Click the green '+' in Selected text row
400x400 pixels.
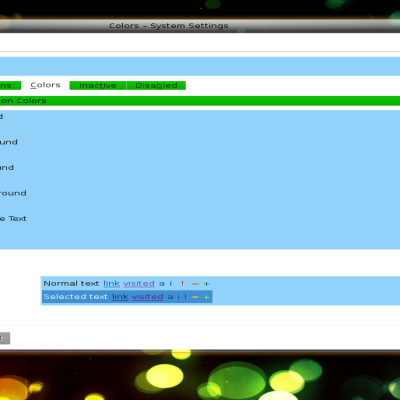[x=206, y=297]
